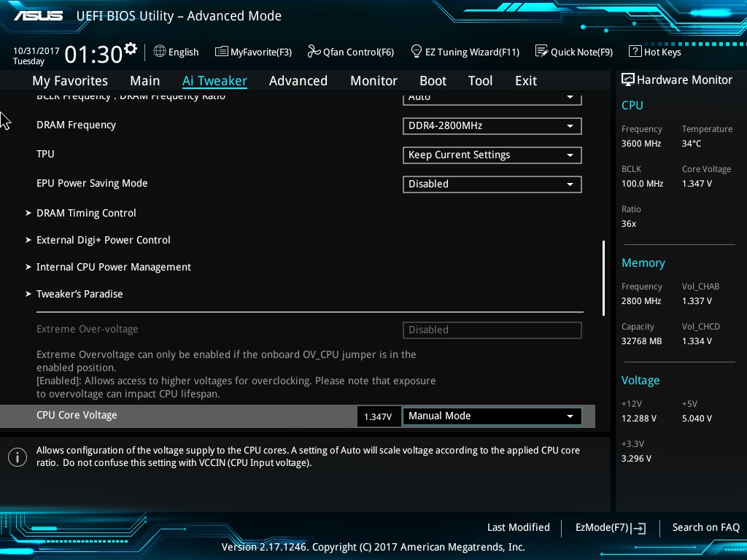The height and width of the screenshot is (560, 747).
Task: Go to the Exit tab
Action: [526, 81]
